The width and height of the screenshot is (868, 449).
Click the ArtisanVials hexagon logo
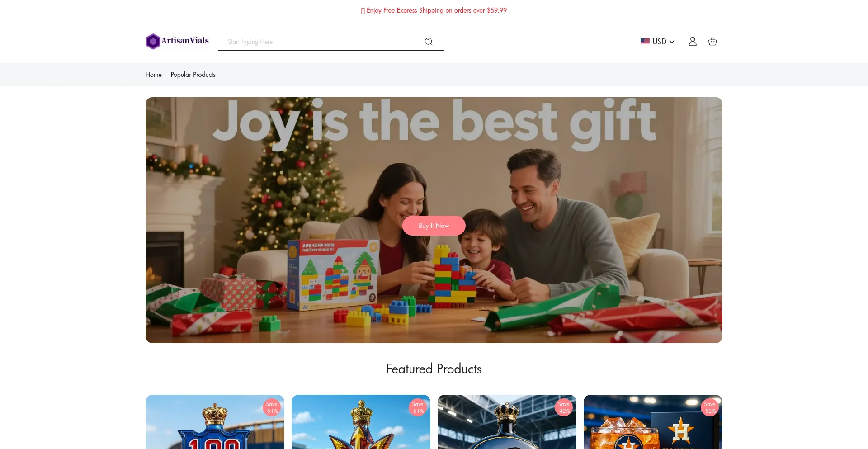[x=153, y=41]
